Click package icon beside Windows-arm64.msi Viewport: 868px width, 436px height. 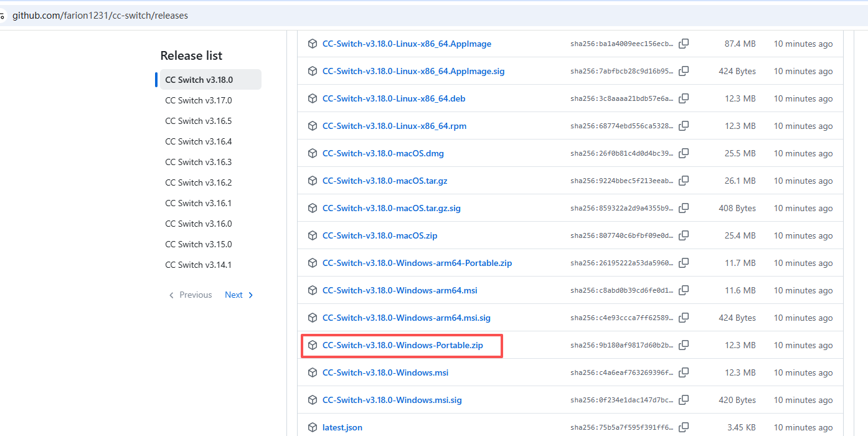313,290
